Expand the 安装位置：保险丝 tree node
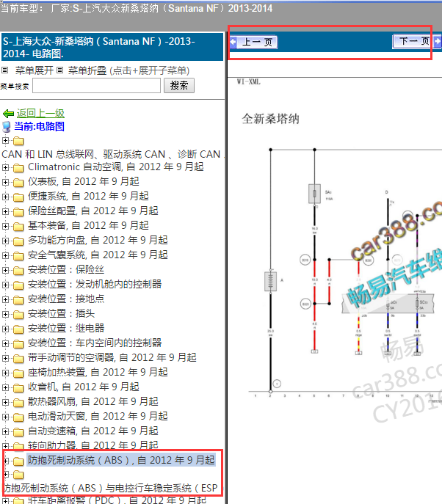 tap(5, 270)
